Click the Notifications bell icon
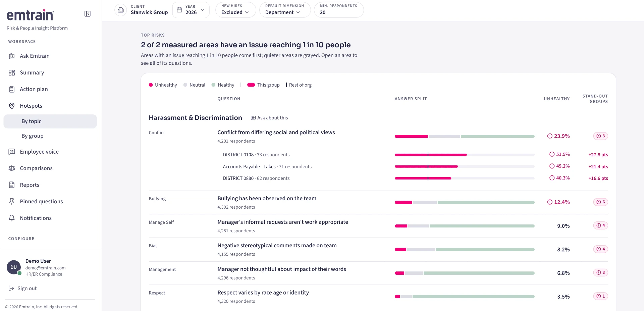Screen dimensions: 644x311 click(12, 218)
